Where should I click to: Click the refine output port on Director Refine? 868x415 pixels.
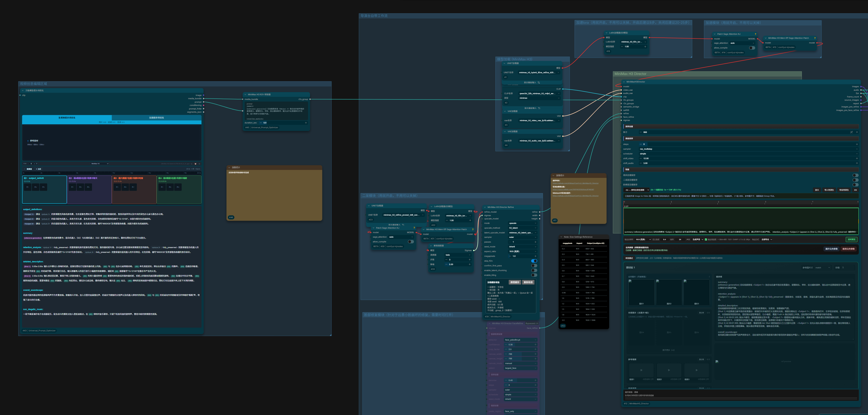(539, 212)
